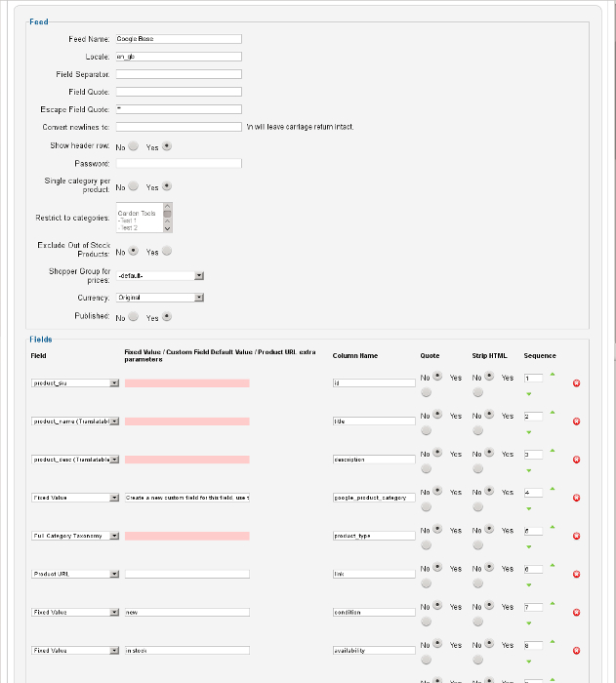Move product_type row up in sequence
Screen dimensions: 616x683
553,527
